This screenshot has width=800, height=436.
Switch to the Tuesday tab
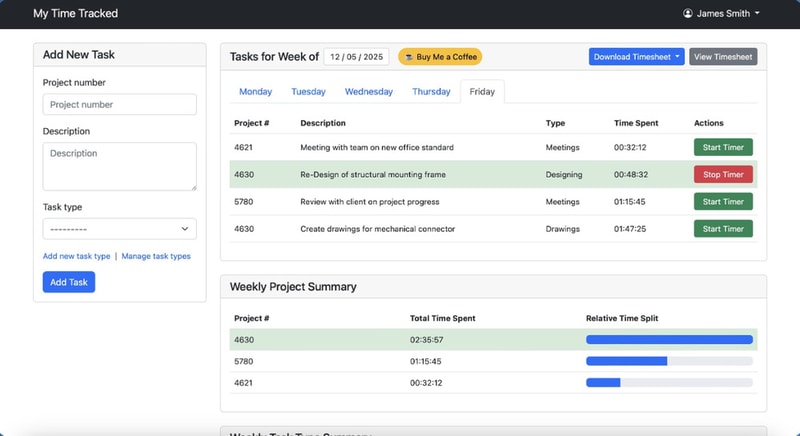click(x=308, y=92)
